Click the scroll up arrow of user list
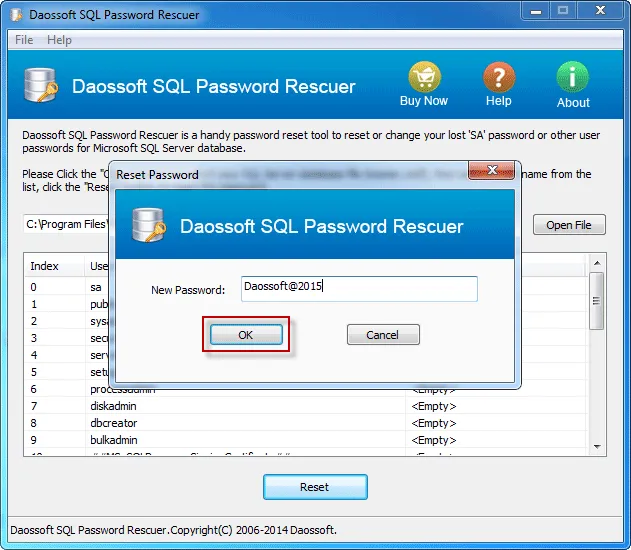Image resolution: width=631 pixels, height=550 pixels. click(x=597, y=263)
